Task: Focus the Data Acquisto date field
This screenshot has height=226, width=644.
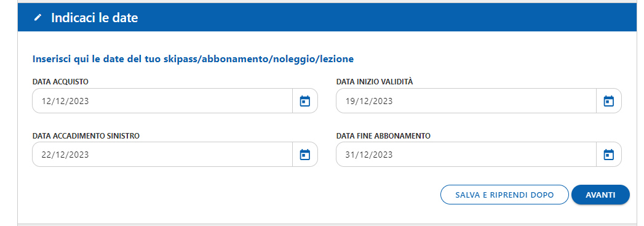Action: [162, 100]
